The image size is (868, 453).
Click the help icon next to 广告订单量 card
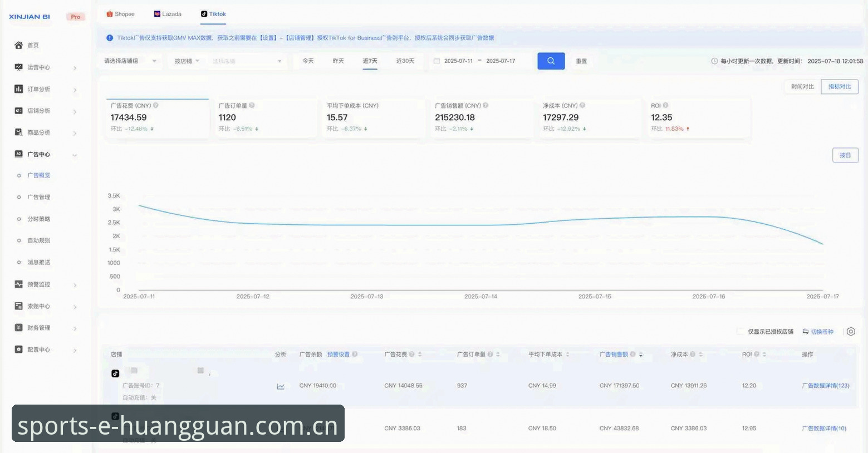tap(252, 105)
